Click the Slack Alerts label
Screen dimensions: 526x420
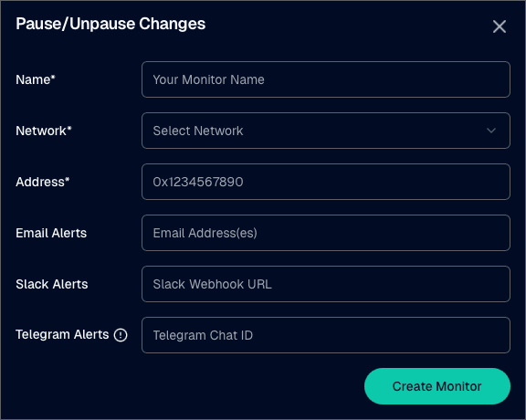[x=52, y=284]
